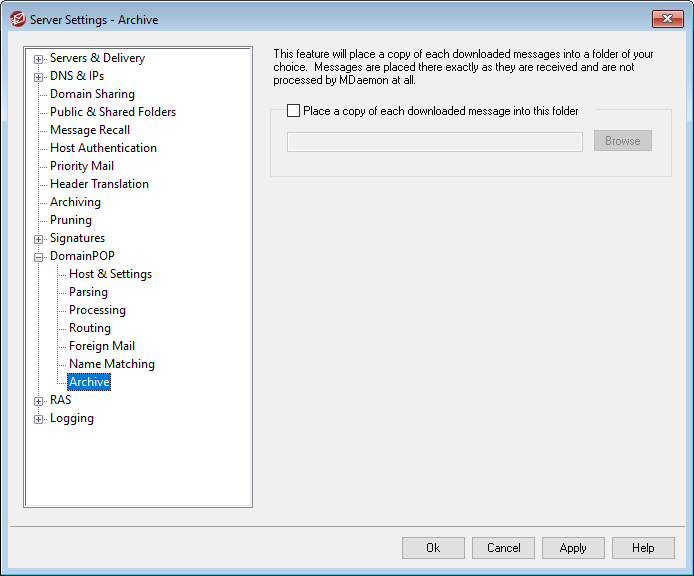The image size is (694, 576).
Task: Open Header Translation settings
Action: click(x=99, y=184)
